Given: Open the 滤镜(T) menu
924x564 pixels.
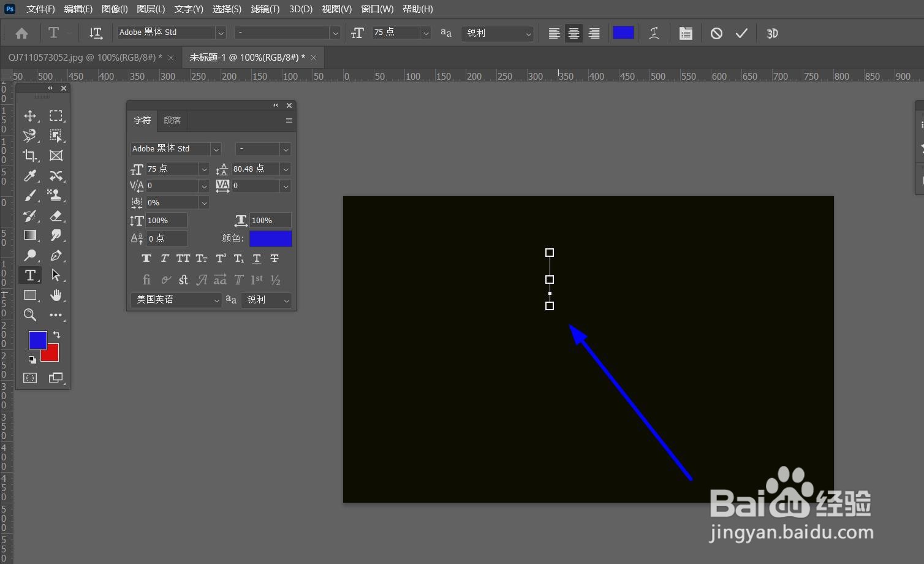Looking at the screenshot, I should [x=265, y=9].
